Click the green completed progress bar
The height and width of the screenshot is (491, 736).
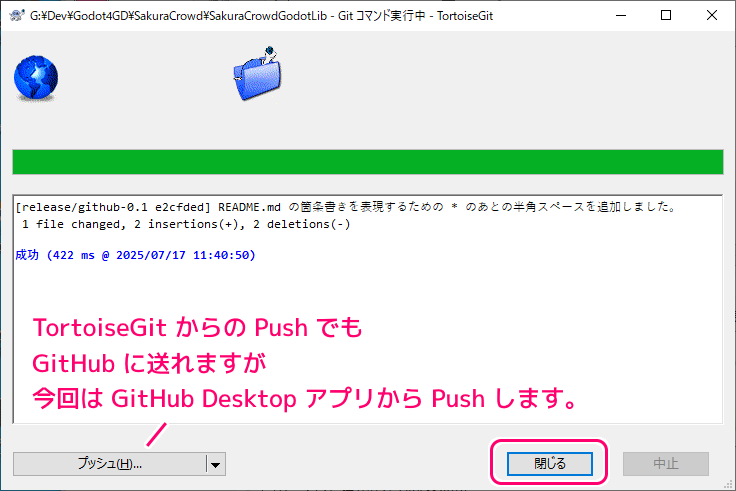click(368, 162)
